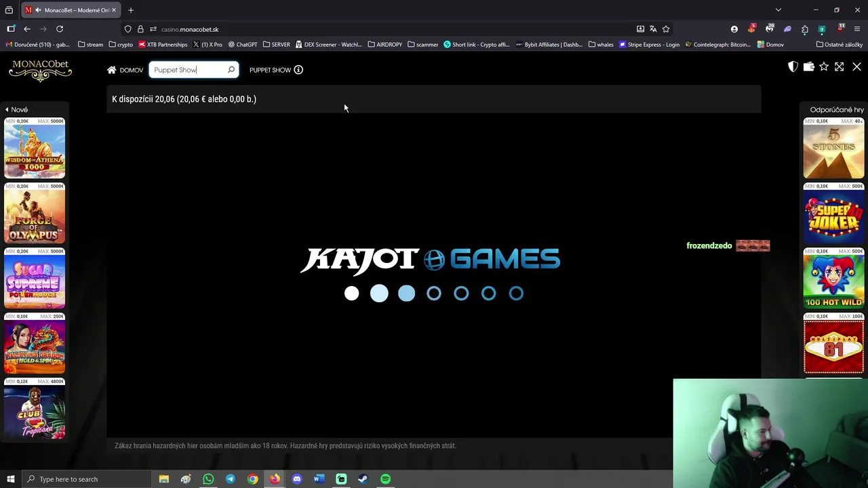This screenshot has width=868, height=488.
Task: Launch Multiplay 81 recommended game
Action: coord(833,344)
